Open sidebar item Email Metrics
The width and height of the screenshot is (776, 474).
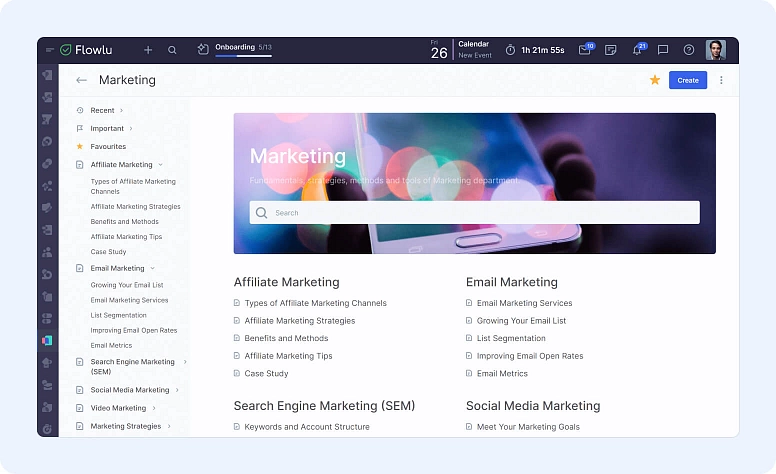point(111,345)
